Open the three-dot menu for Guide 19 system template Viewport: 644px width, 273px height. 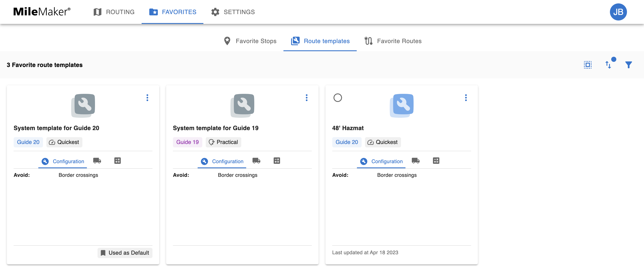[x=306, y=98]
